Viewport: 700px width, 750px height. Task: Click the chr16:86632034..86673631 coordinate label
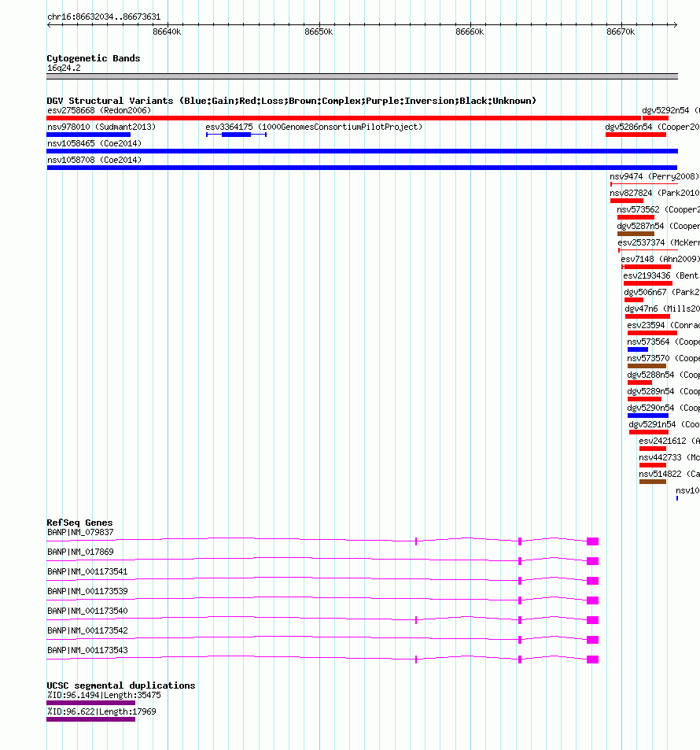coord(104,17)
